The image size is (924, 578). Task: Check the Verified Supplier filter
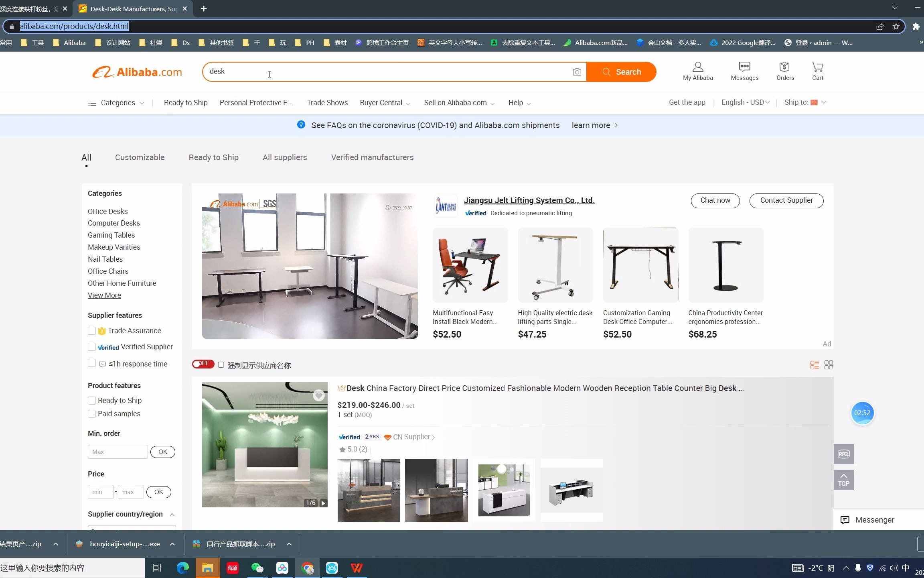click(x=91, y=347)
